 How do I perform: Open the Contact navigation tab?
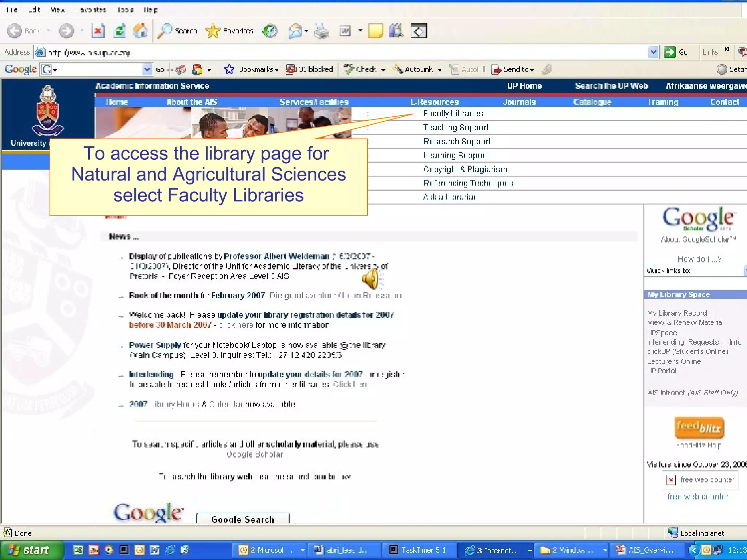(724, 102)
